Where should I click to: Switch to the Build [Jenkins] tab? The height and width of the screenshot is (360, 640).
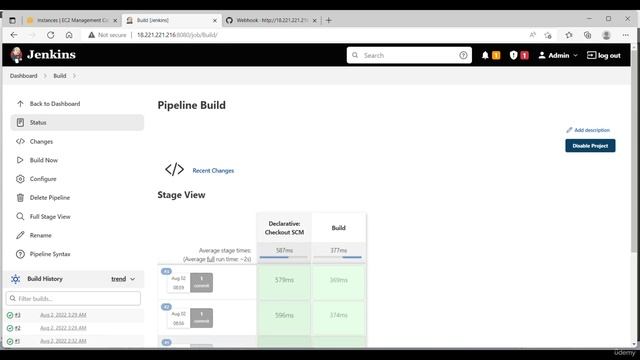tap(172, 20)
